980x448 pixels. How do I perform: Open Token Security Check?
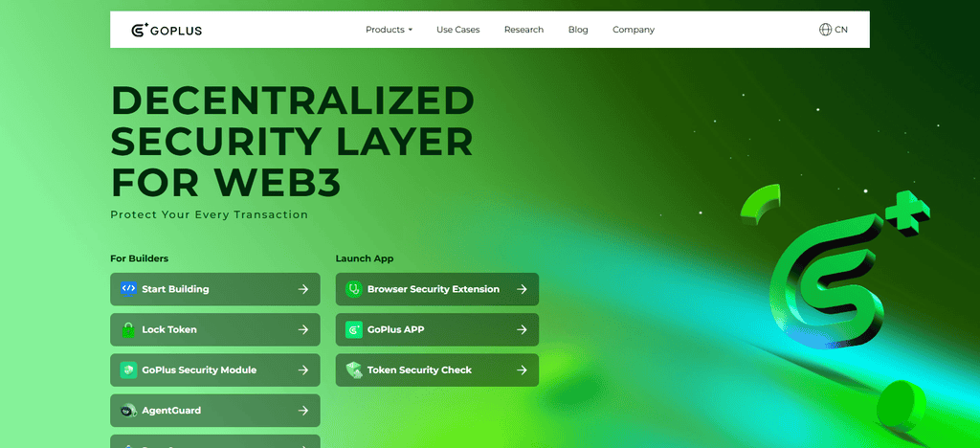pyautogui.click(x=436, y=370)
